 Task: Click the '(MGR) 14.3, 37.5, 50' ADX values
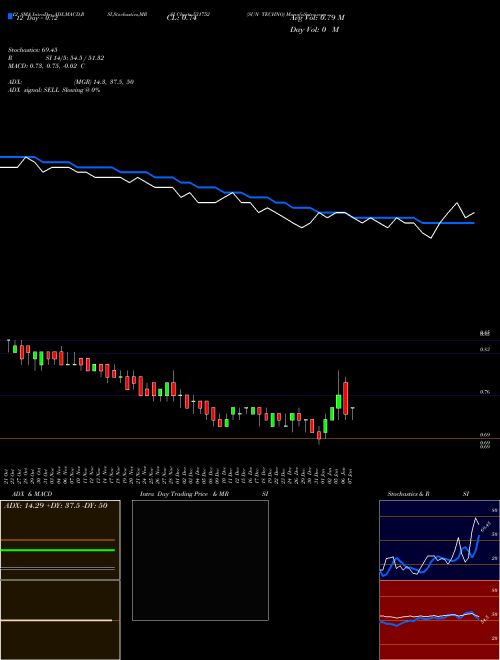click(x=104, y=82)
